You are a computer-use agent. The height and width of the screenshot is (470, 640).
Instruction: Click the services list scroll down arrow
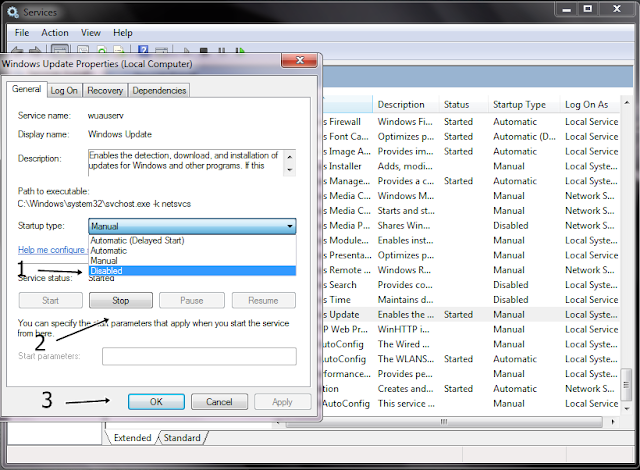(x=627, y=408)
